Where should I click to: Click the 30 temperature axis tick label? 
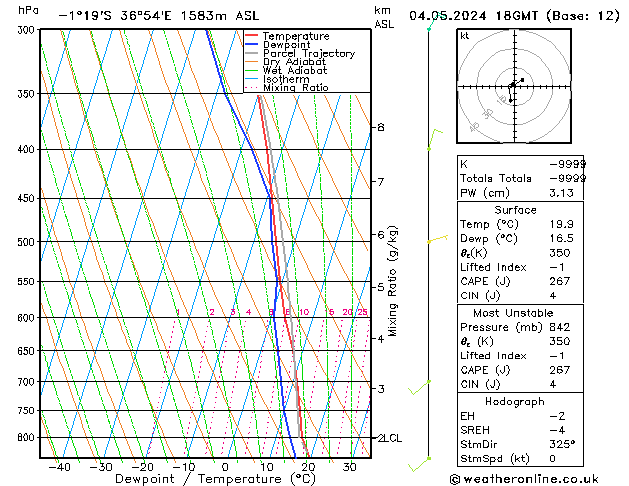[349, 467]
